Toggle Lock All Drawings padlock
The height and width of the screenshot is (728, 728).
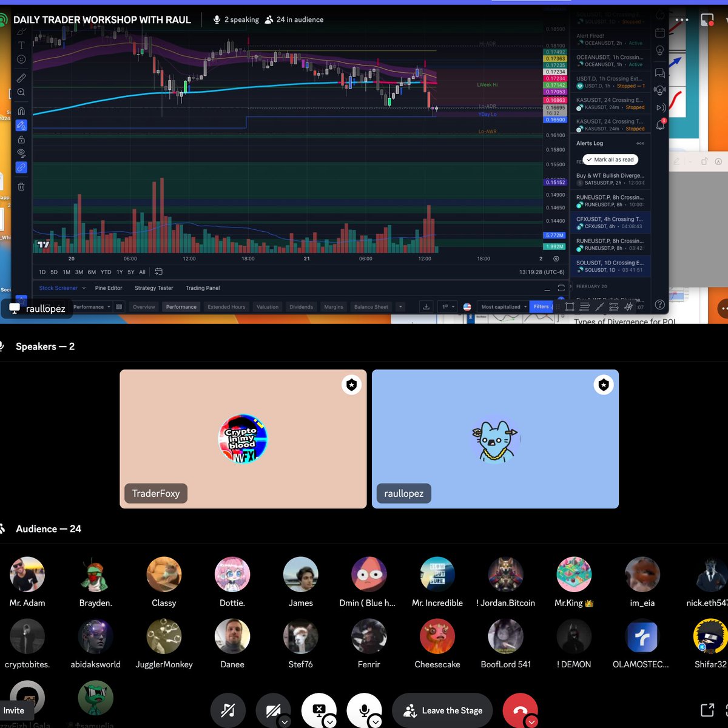pyautogui.click(x=21, y=139)
